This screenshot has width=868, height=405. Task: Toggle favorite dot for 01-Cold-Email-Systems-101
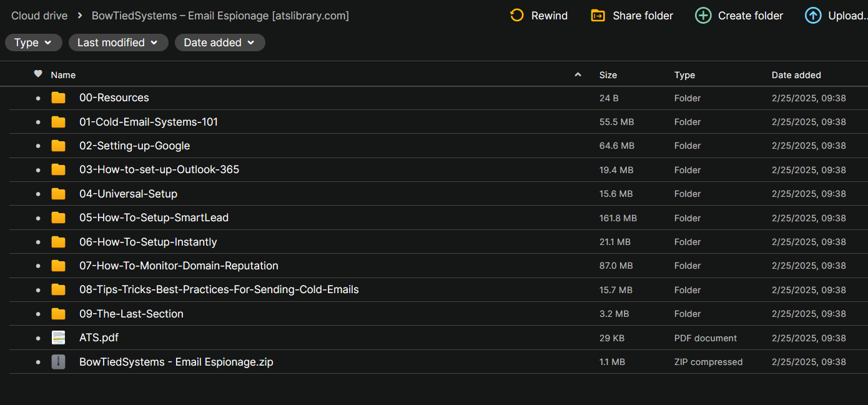(x=38, y=122)
